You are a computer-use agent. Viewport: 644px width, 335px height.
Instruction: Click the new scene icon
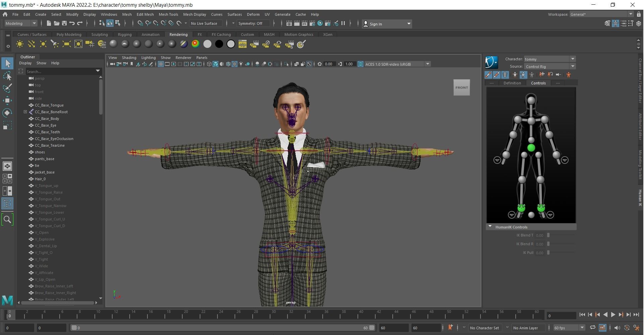[49, 23]
